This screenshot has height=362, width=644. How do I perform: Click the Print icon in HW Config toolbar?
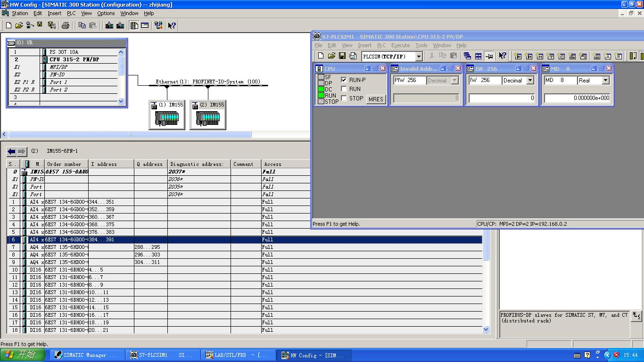click(x=66, y=25)
